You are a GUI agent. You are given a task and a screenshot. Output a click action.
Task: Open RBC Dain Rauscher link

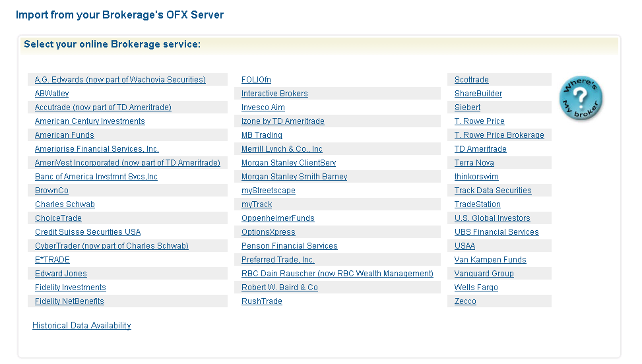tap(337, 274)
